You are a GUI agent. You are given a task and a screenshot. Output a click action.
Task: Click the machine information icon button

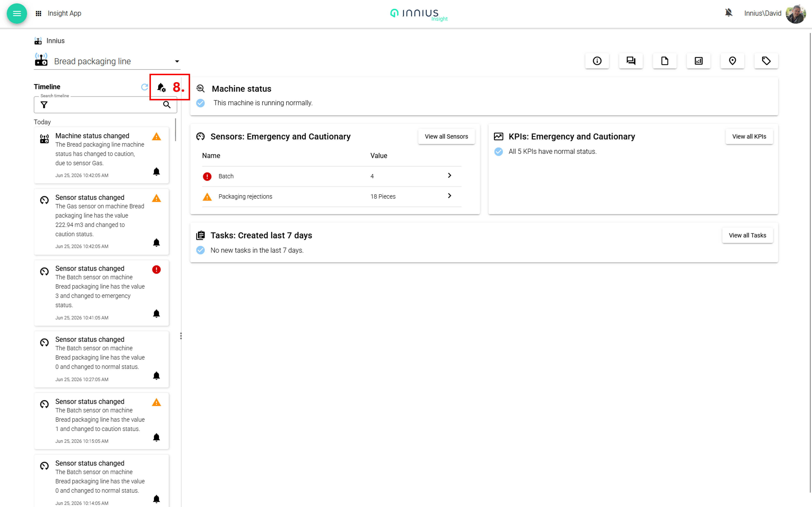[x=597, y=61]
